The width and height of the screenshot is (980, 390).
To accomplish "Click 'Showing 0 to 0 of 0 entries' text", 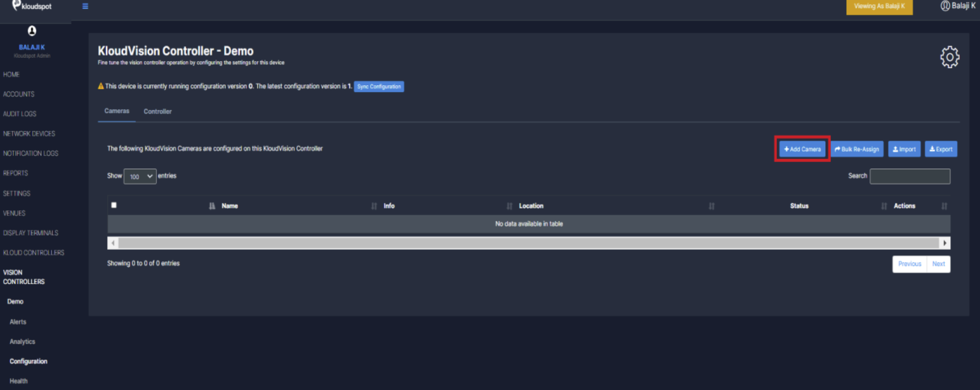I will pyautogui.click(x=143, y=263).
